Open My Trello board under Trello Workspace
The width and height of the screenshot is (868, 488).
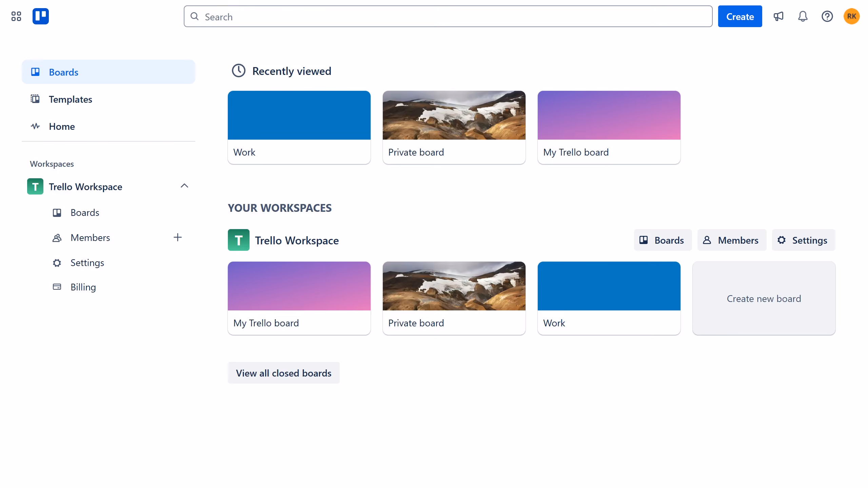tap(299, 298)
